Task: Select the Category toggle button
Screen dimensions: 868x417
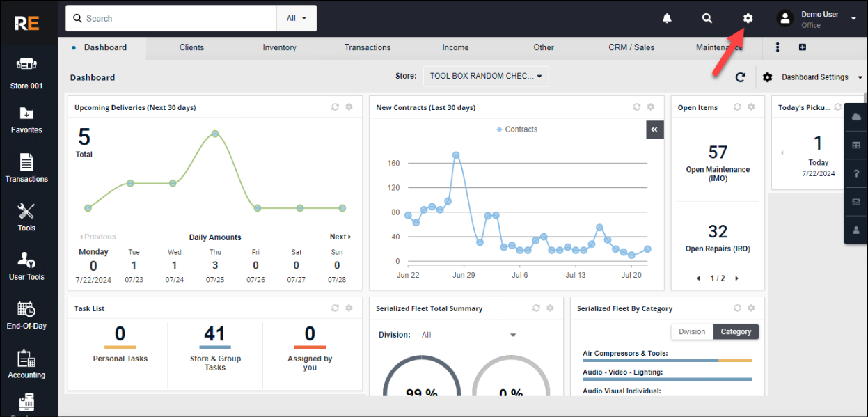Action: pos(736,332)
